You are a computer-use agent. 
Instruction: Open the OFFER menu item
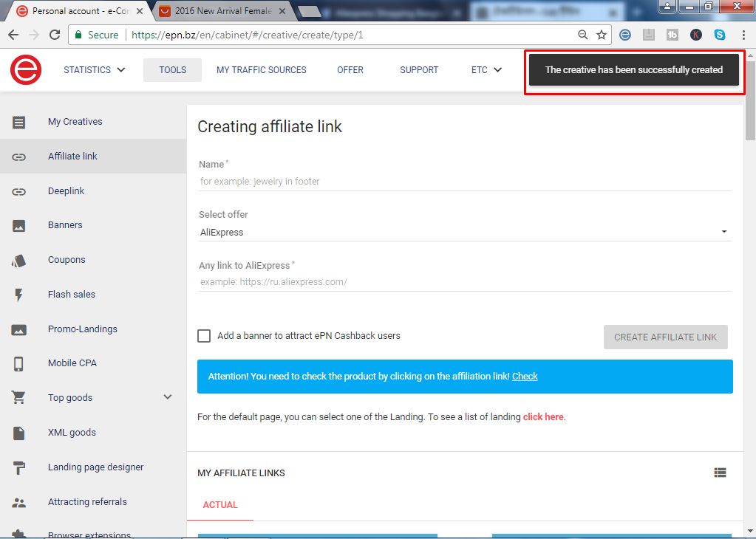pyautogui.click(x=350, y=70)
